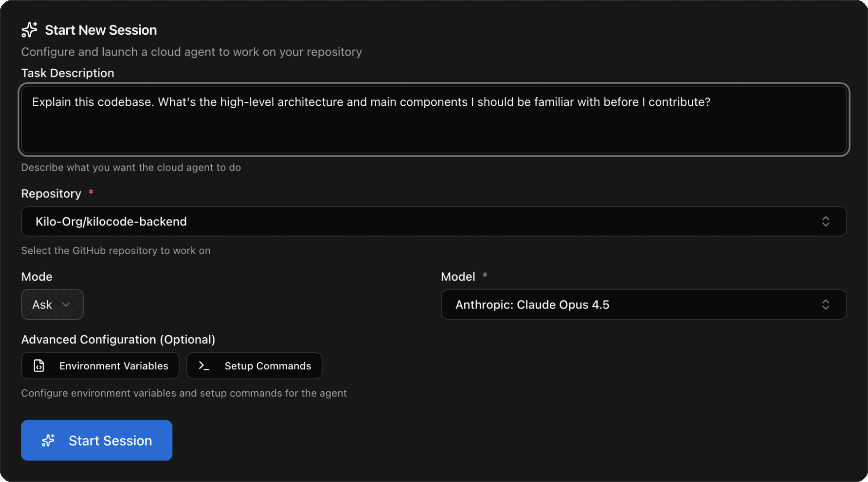Click the chevron on the Model selector

[826, 304]
